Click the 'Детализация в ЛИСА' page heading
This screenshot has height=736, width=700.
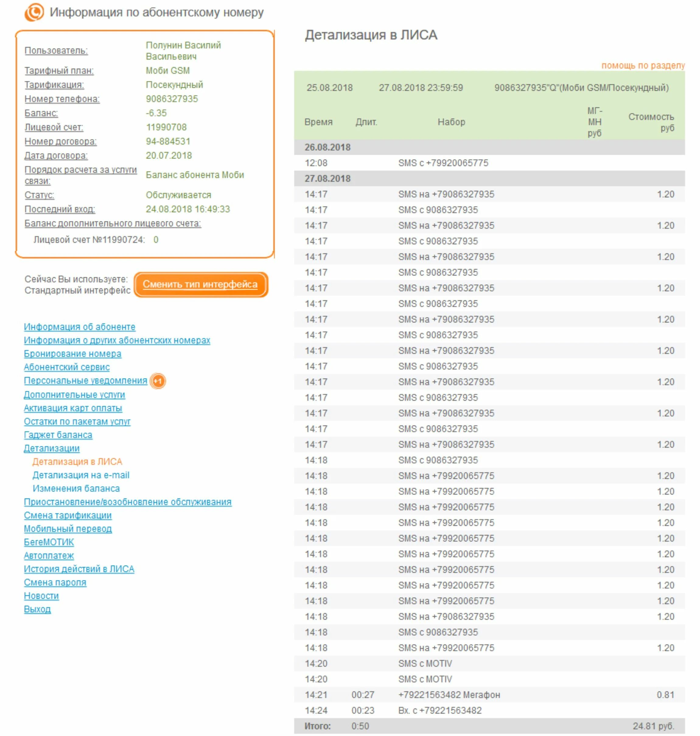pyautogui.click(x=371, y=35)
